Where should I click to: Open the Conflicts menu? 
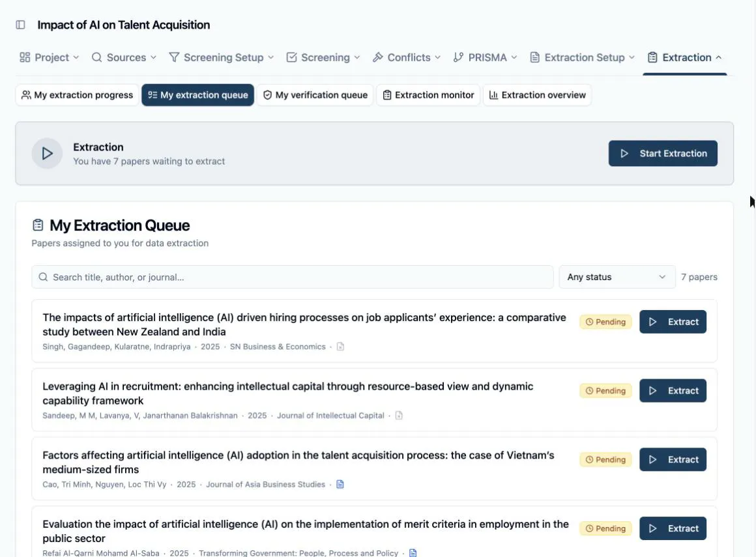[x=407, y=57]
